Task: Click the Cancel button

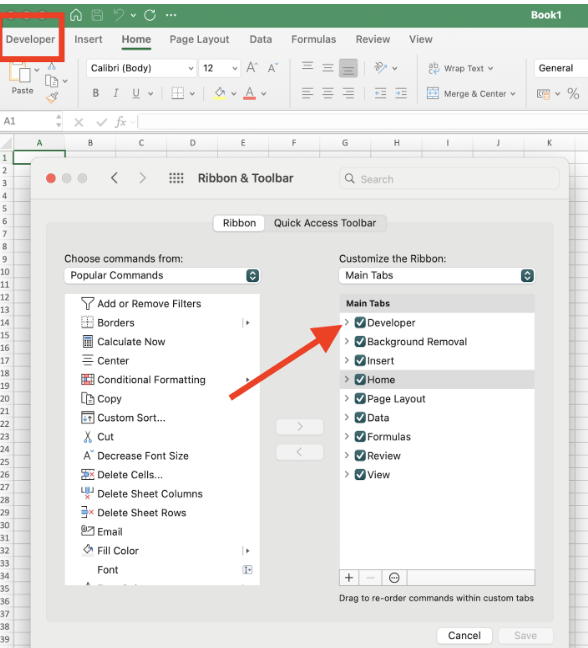Action: (464, 635)
